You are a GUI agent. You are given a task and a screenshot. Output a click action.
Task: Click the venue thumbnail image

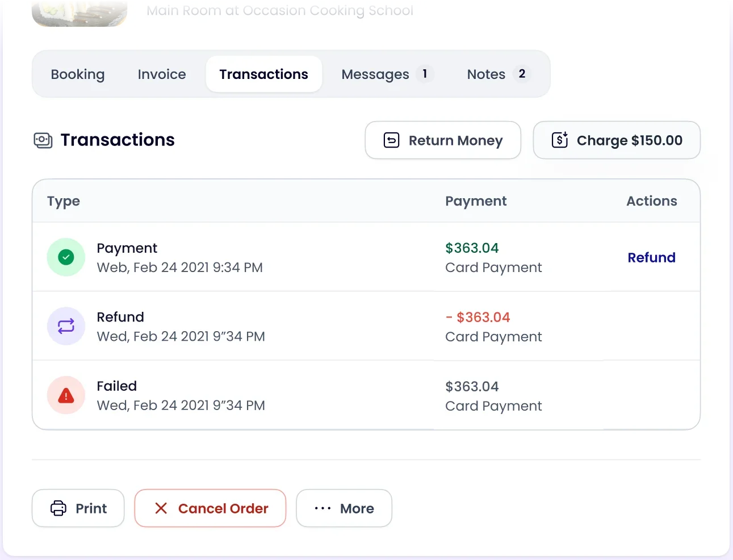pos(79,12)
